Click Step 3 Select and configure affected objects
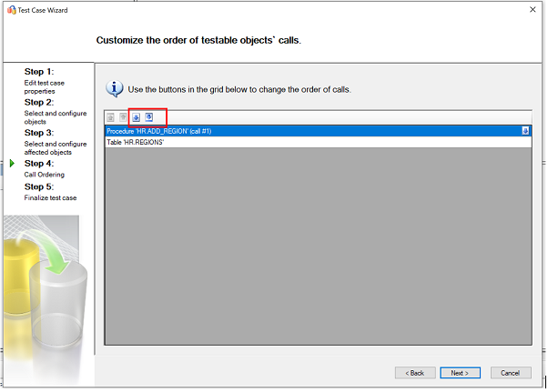Image resolution: width=548 pixels, height=392 pixels. click(x=56, y=142)
